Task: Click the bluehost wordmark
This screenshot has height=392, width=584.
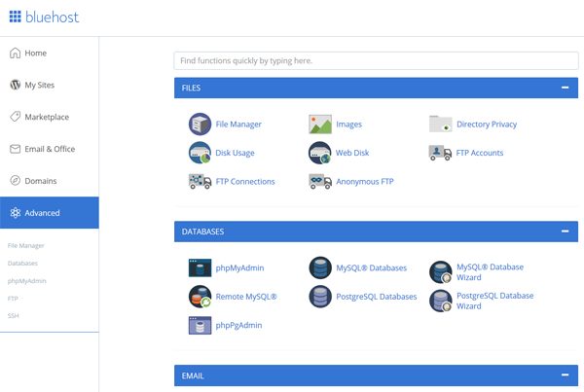Action: click(52, 17)
